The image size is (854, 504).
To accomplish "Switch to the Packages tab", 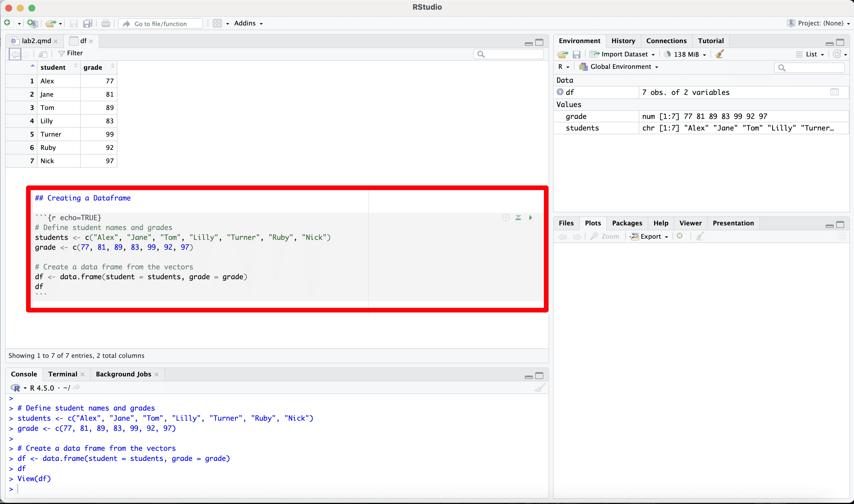I will (x=627, y=223).
